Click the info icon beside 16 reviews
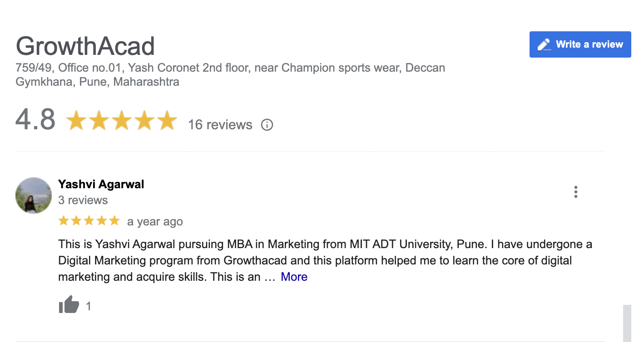Image resolution: width=644 pixels, height=342 pixels. (x=267, y=124)
